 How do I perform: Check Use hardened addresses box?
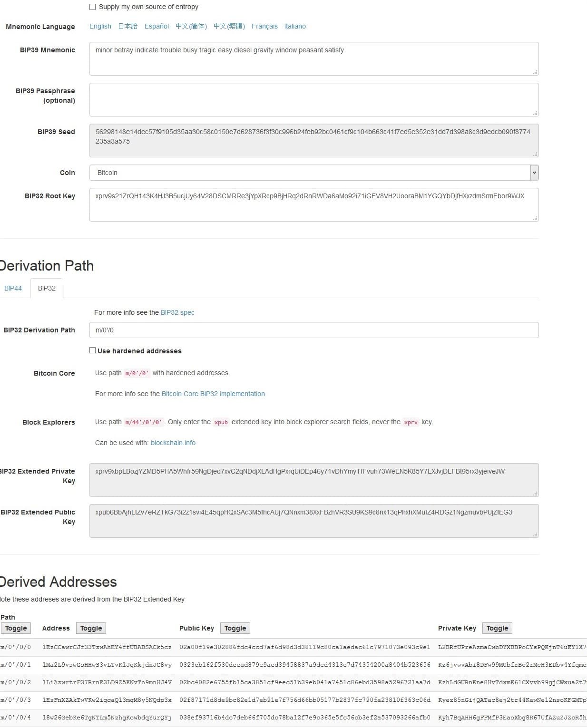pos(92,350)
